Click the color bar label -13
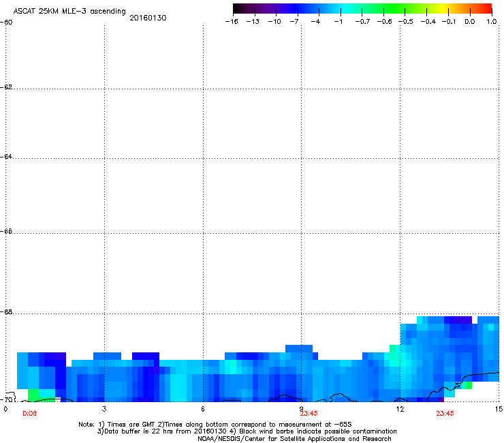 [x=253, y=22]
